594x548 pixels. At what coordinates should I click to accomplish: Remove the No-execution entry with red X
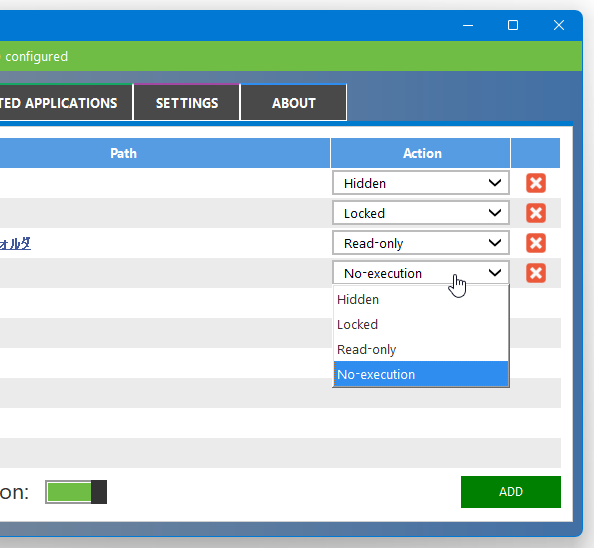pos(536,273)
